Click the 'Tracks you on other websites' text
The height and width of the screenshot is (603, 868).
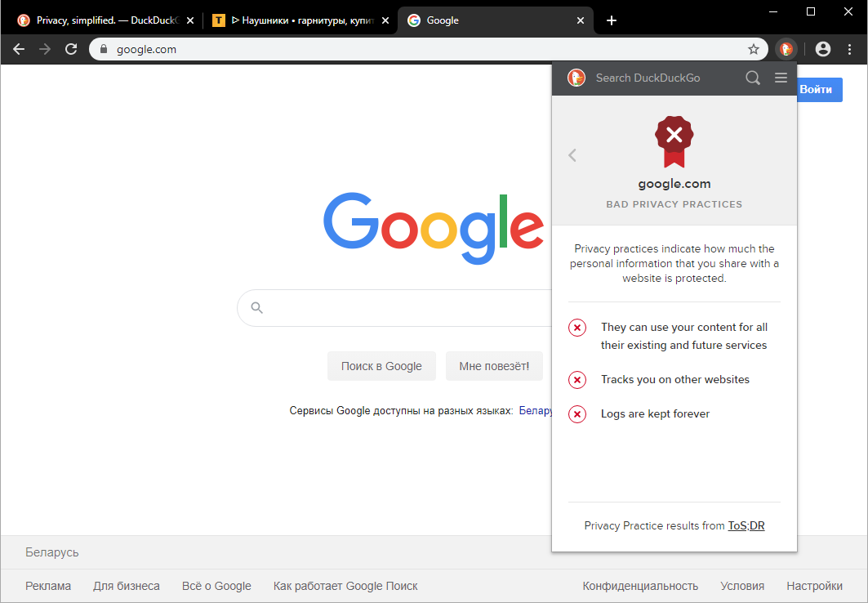pyautogui.click(x=674, y=379)
